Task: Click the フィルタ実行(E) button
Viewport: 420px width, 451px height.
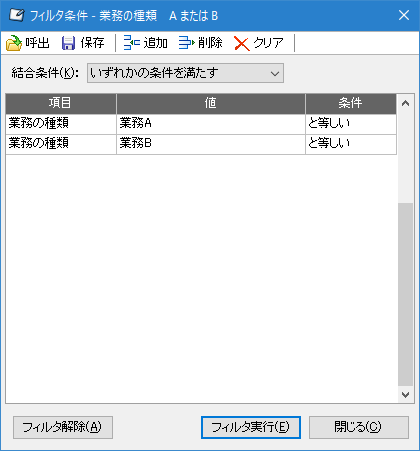Action: (x=251, y=427)
